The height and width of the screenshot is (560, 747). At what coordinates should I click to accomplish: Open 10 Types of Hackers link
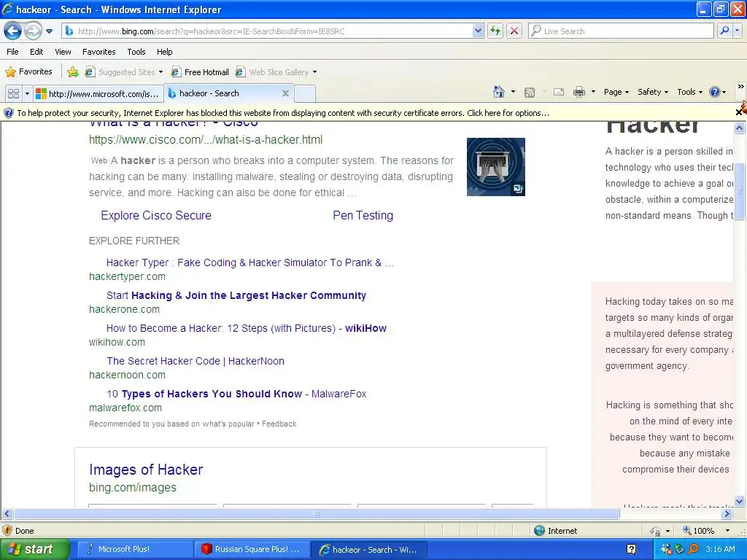point(236,394)
